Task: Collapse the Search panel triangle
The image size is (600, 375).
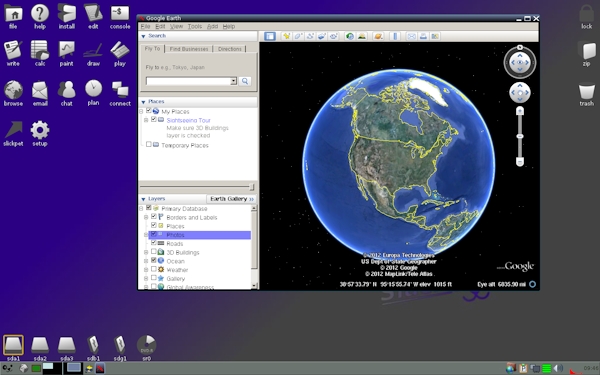Action: click(143, 36)
